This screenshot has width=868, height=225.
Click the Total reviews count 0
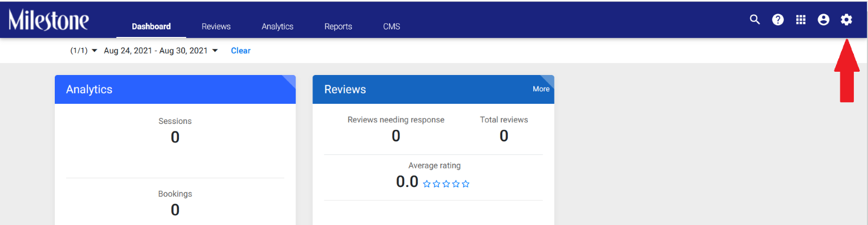tap(504, 136)
